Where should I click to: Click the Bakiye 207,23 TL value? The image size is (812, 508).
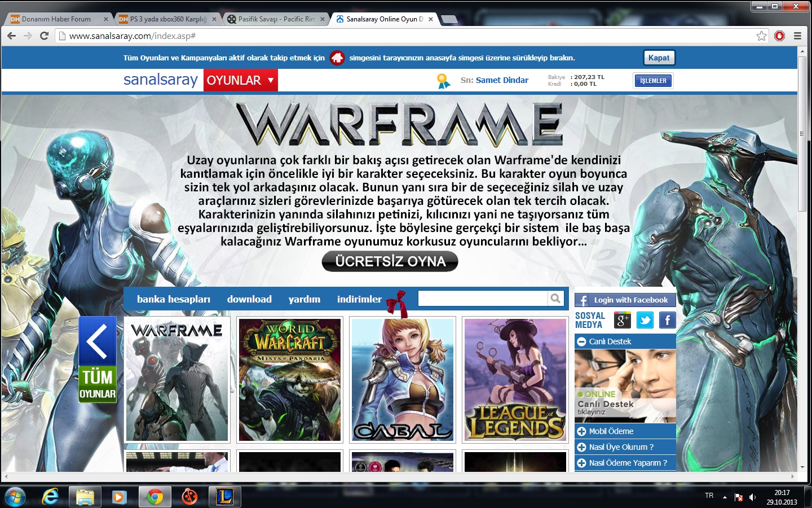[589, 77]
